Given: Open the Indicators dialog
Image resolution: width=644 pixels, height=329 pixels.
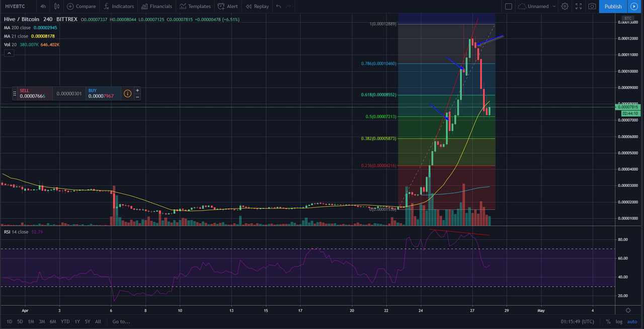Looking at the screenshot, I should click(119, 6).
